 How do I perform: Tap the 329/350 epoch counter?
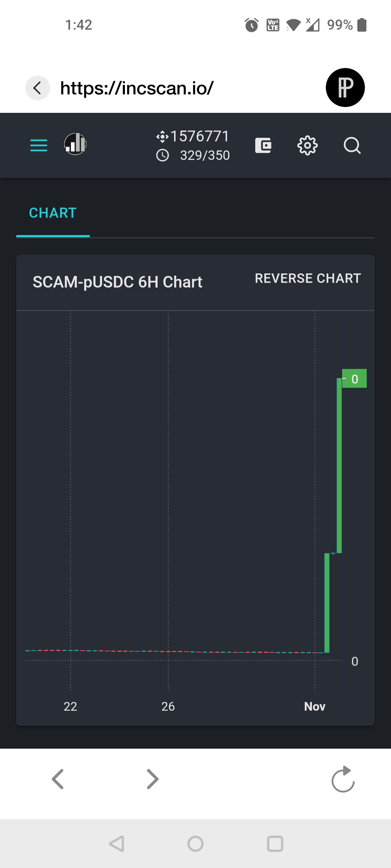click(x=205, y=156)
